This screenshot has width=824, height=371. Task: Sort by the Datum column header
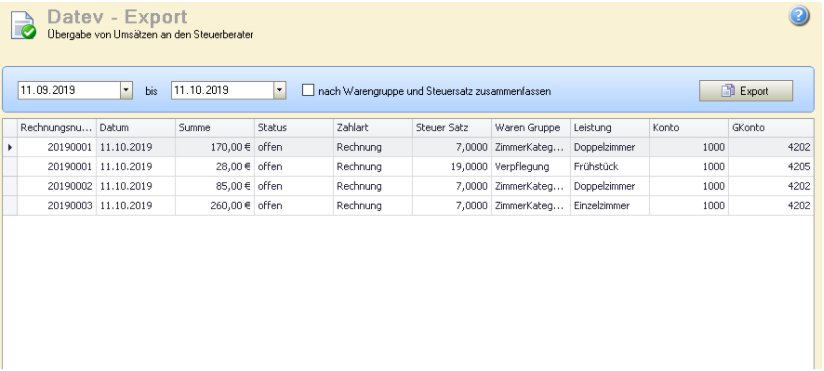pyautogui.click(x=136, y=128)
